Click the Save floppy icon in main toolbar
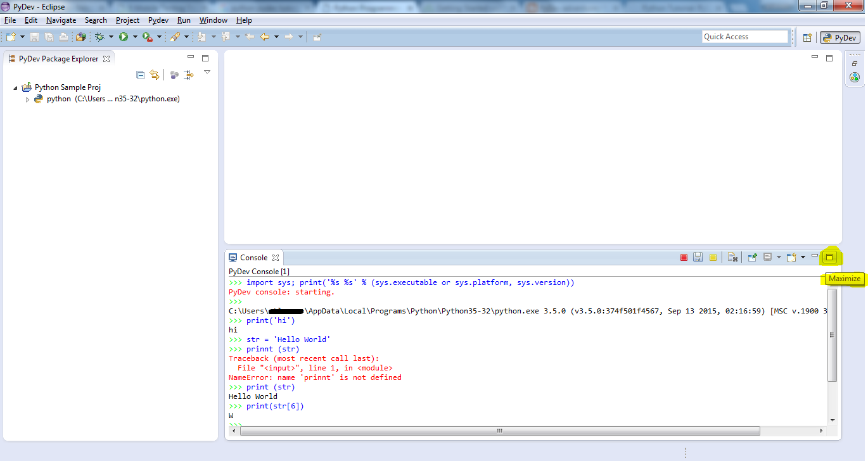The image size is (868, 461). coord(34,37)
